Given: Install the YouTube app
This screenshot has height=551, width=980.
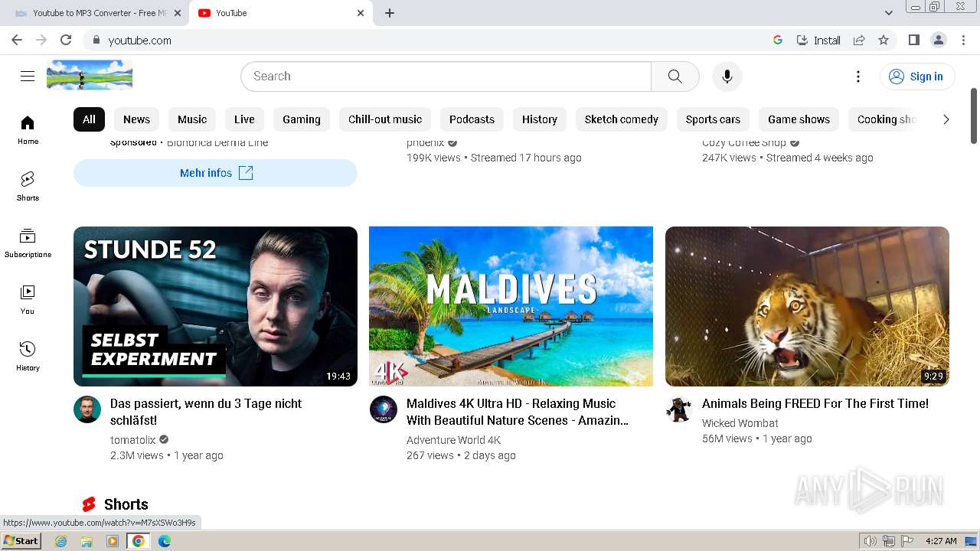Looking at the screenshot, I should pos(818,40).
